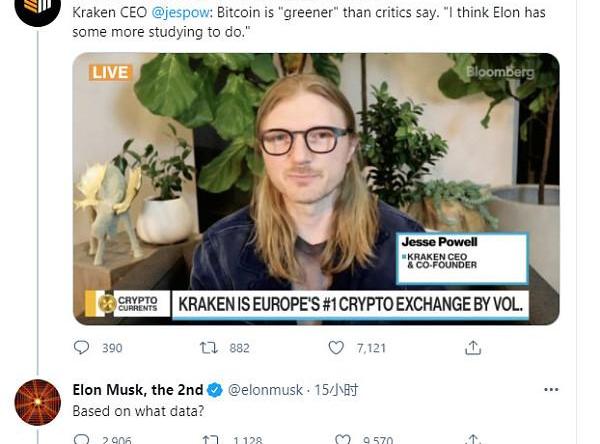Viewport: 600px width, 444px height.
Task: Click the Elon Musk, the 2nd name
Action: (138, 390)
